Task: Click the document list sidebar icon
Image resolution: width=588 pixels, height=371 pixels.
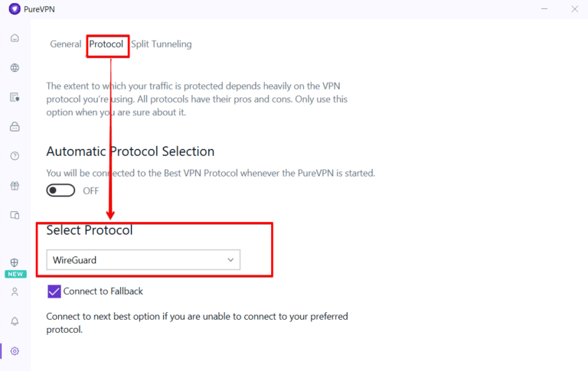Action: pyautogui.click(x=15, y=97)
